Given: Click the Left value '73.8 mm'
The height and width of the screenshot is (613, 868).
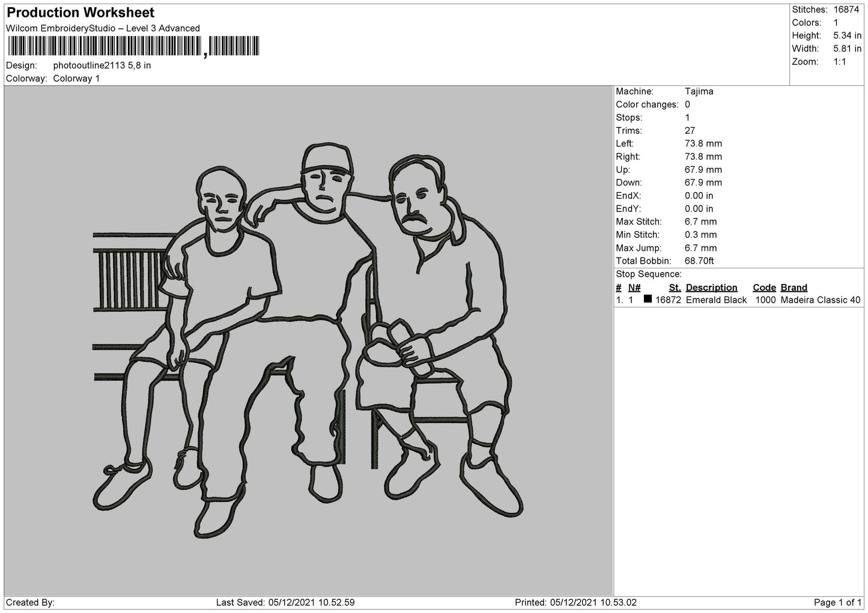Looking at the screenshot, I should [703, 143].
